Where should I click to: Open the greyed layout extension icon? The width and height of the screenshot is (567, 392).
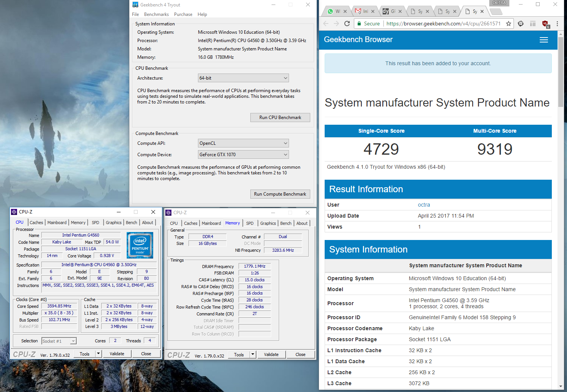(533, 24)
